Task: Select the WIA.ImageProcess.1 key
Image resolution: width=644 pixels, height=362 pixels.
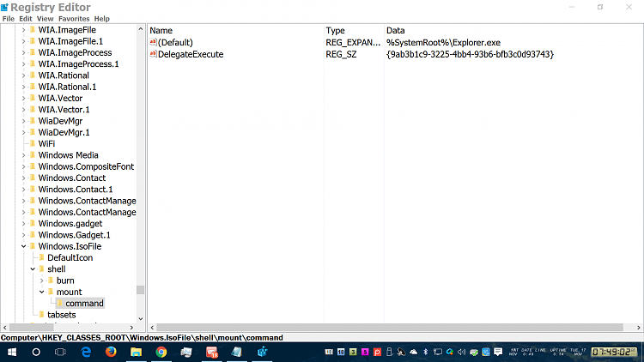Action: pos(78,64)
